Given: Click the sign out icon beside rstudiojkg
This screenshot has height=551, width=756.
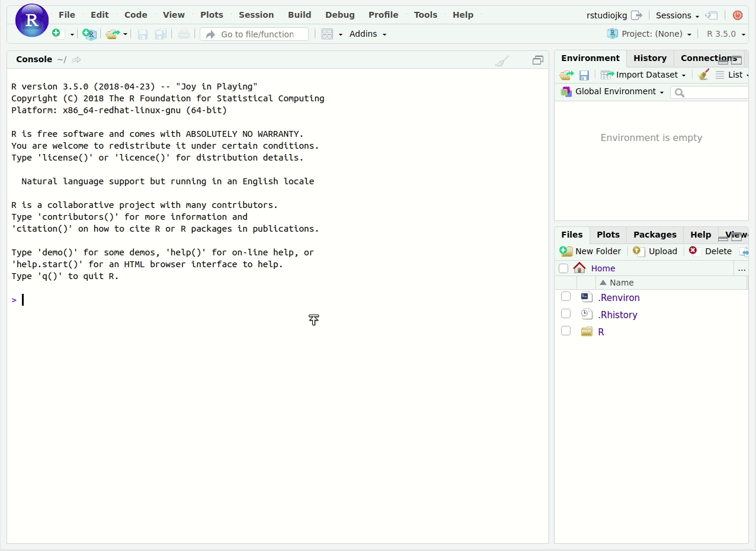Looking at the screenshot, I should click(x=636, y=15).
